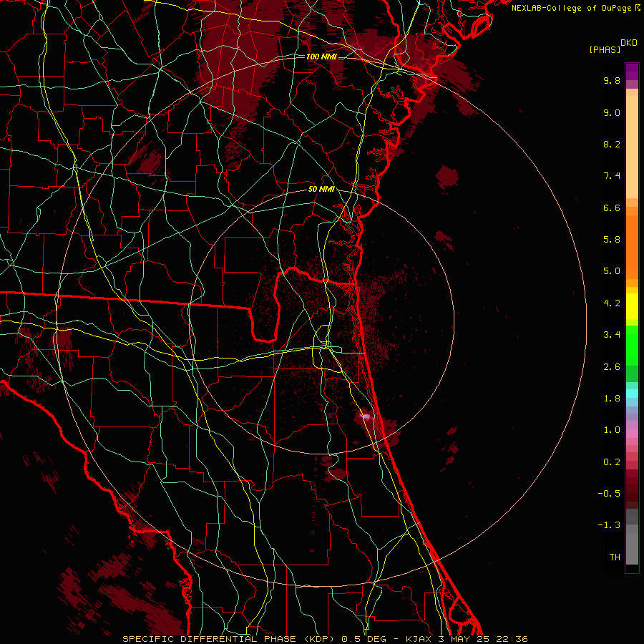The width and height of the screenshot is (644, 644).
Task: Click the 8.2 value on the color scale
Action: [612, 144]
